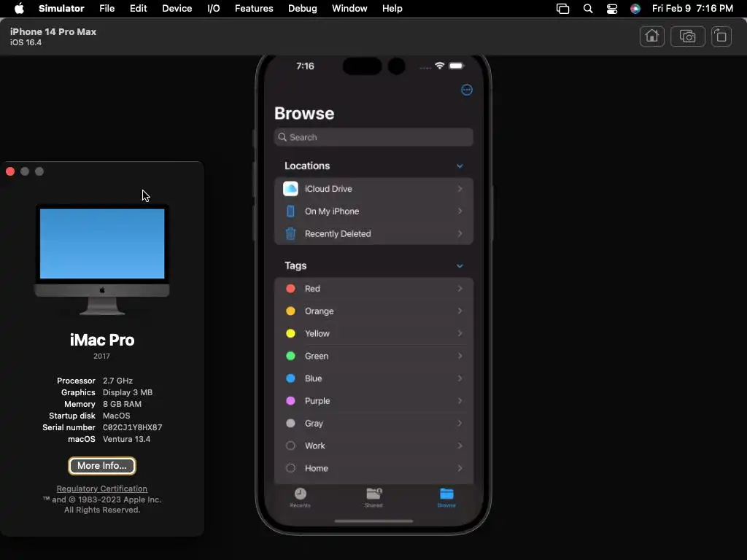Collapse the Locations section chevron

(460, 166)
